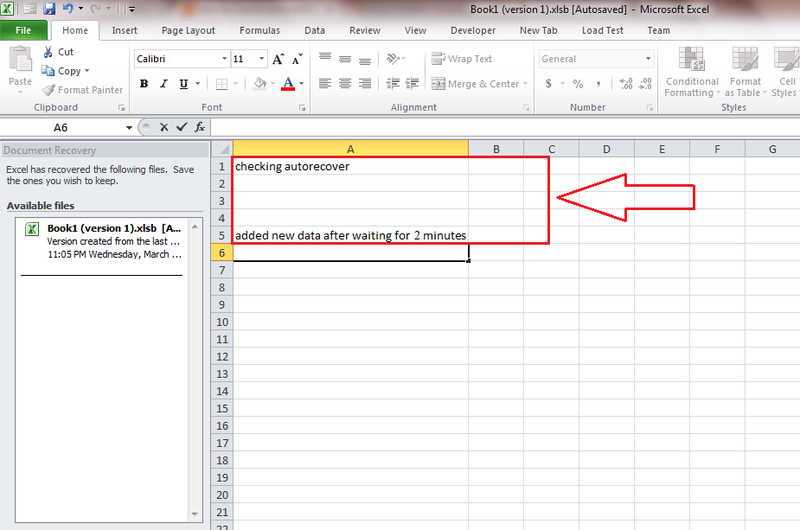Switch to the Developer tab
Image resolution: width=800 pixels, height=530 pixels.
pos(472,30)
